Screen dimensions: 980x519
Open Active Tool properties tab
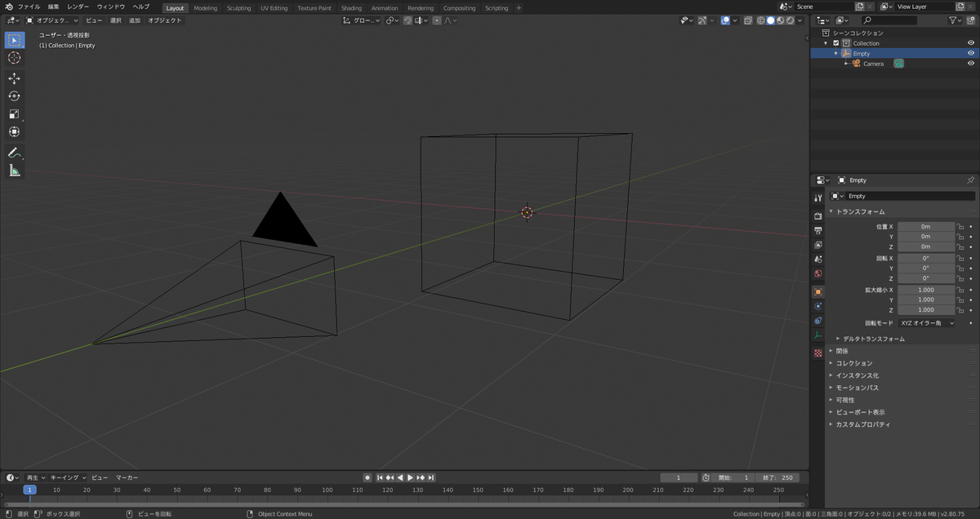818,198
